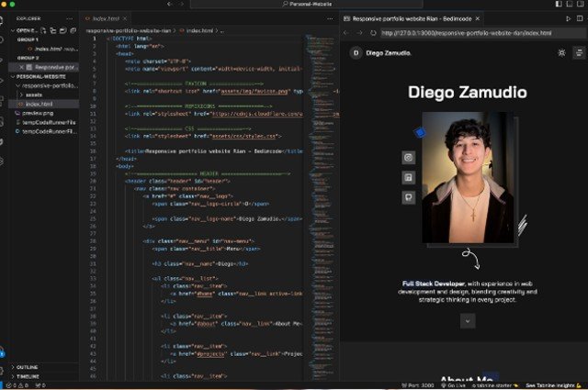Open editor more actions ellipsis above code
This screenshot has width=588, height=390.
(330, 18)
